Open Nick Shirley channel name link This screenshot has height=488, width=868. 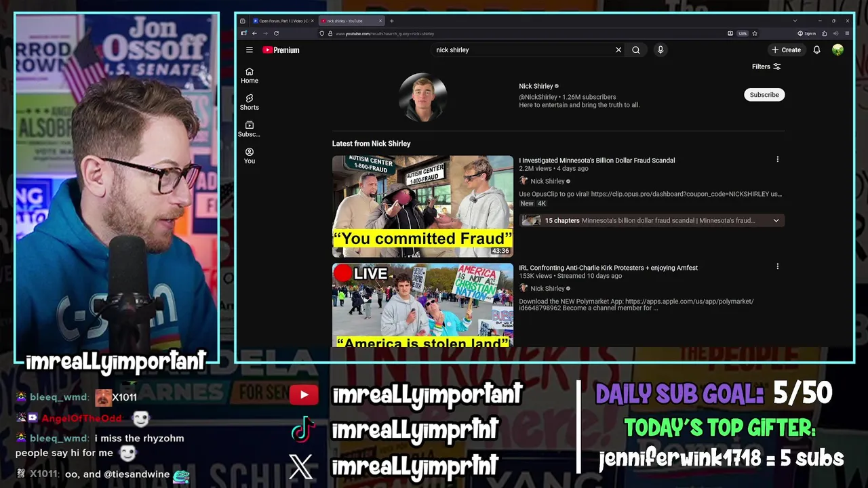pos(536,86)
